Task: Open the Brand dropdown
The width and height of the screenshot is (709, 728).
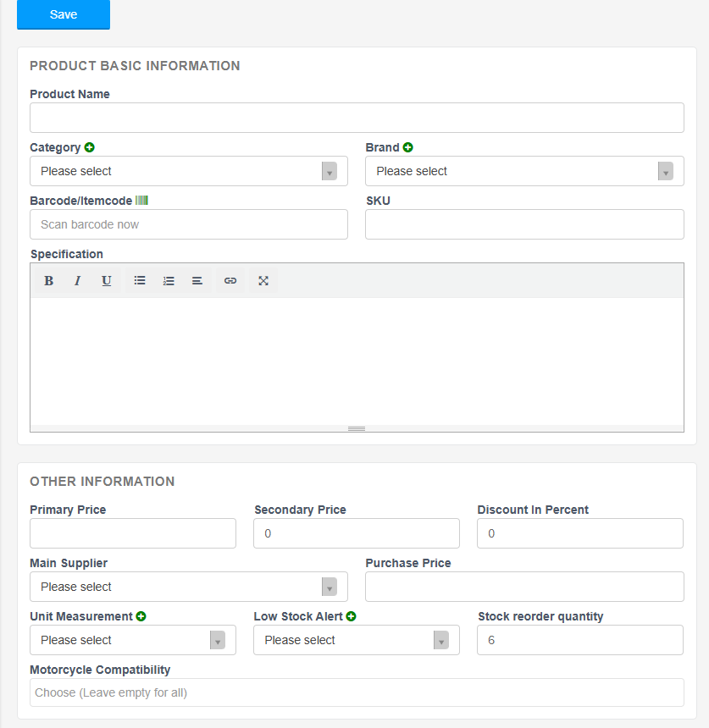Action: click(524, 171)
